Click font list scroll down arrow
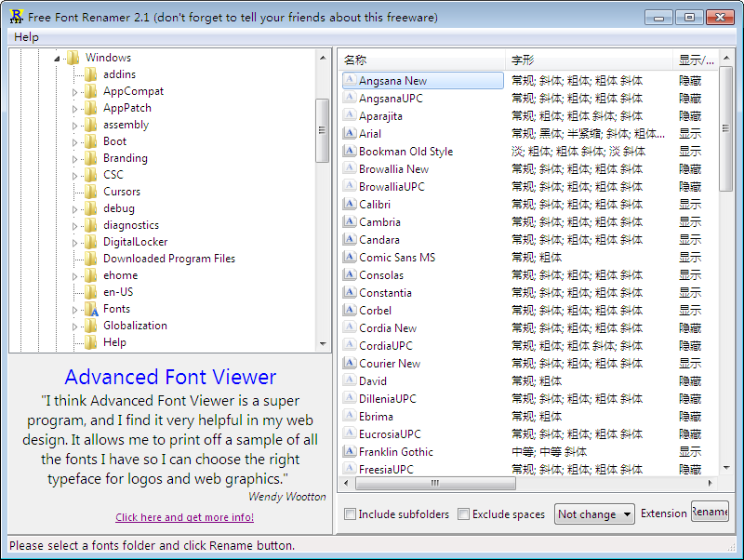Viewport: 744px width, 560px height. [x=726, y=468]
